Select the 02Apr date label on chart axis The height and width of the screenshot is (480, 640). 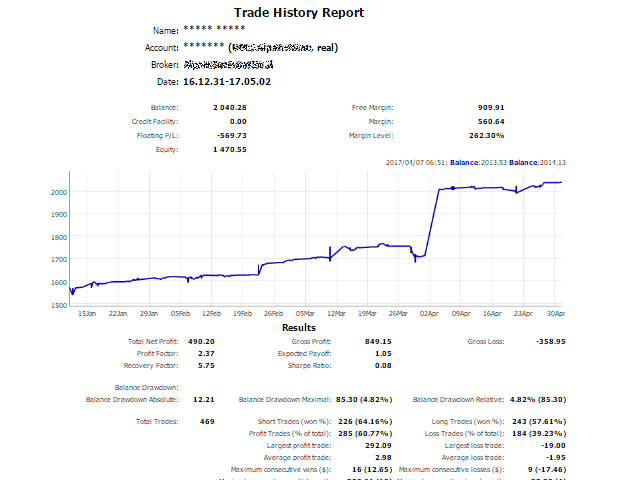click(429, 312)
